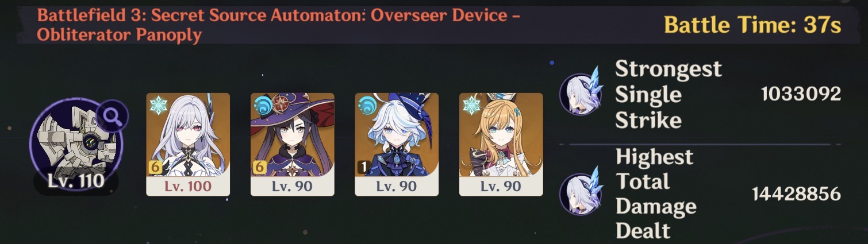Click the constellation 6 badge on Mona's card
Screen dimensions: 868x244
coord(259,167)
